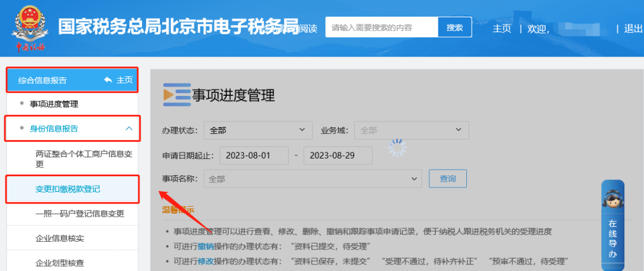
Task: Open 一照一码户登记信息变更 in sidebar
Action: click(x=80, y=214)
